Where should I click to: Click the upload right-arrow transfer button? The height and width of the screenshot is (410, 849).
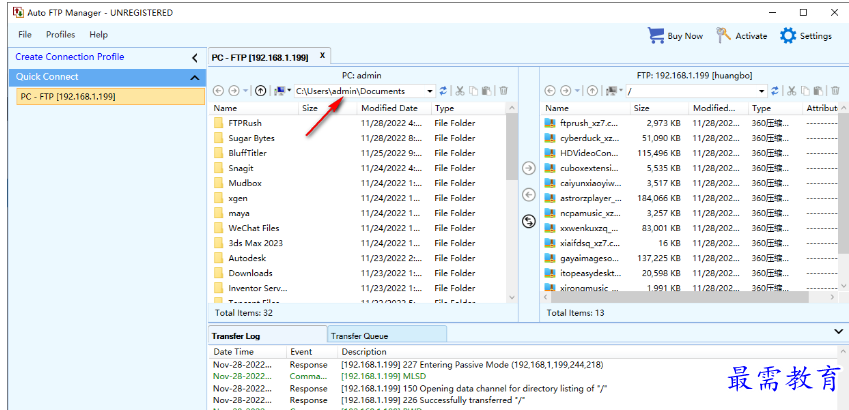529,168
